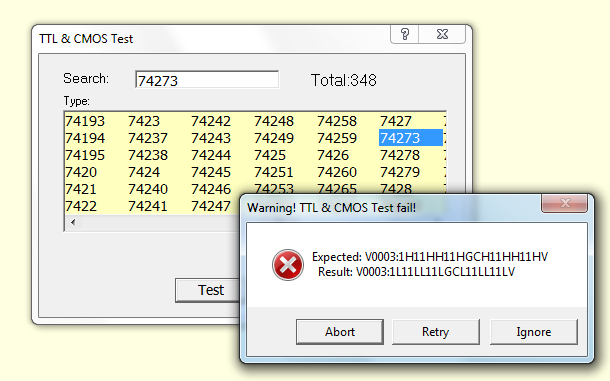
Task: Select chip type 74249
Action: pos(274,138)
